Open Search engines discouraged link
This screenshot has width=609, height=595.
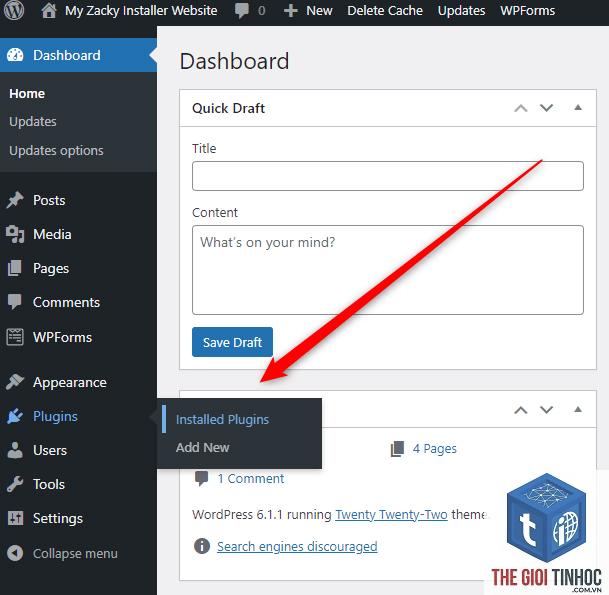(297, 546)
